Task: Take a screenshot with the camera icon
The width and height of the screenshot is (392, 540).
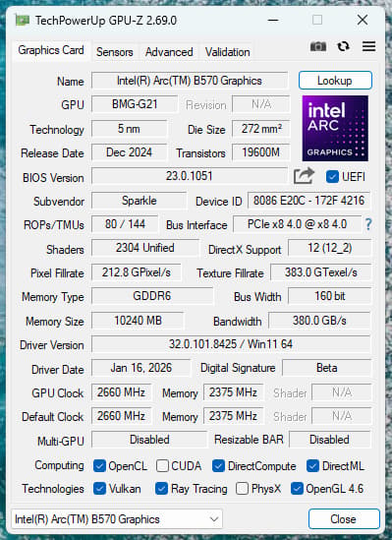Action: point(318,46)
